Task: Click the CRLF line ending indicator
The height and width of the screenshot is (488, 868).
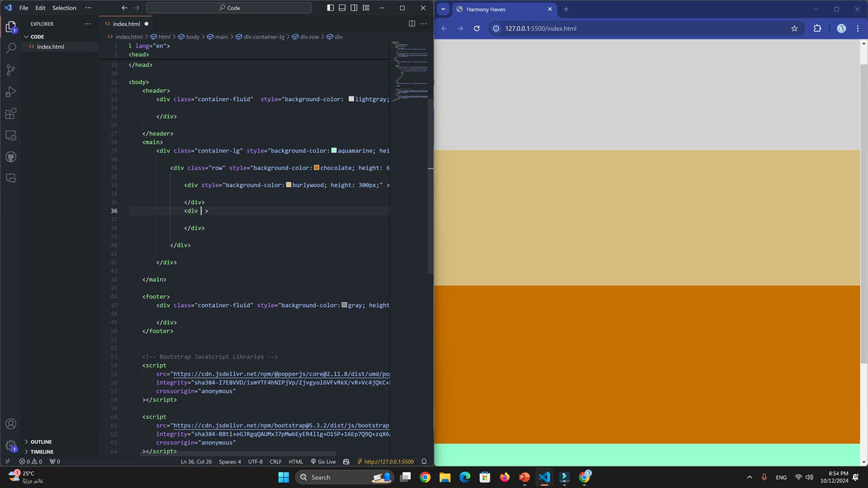Action: point(275,462)
